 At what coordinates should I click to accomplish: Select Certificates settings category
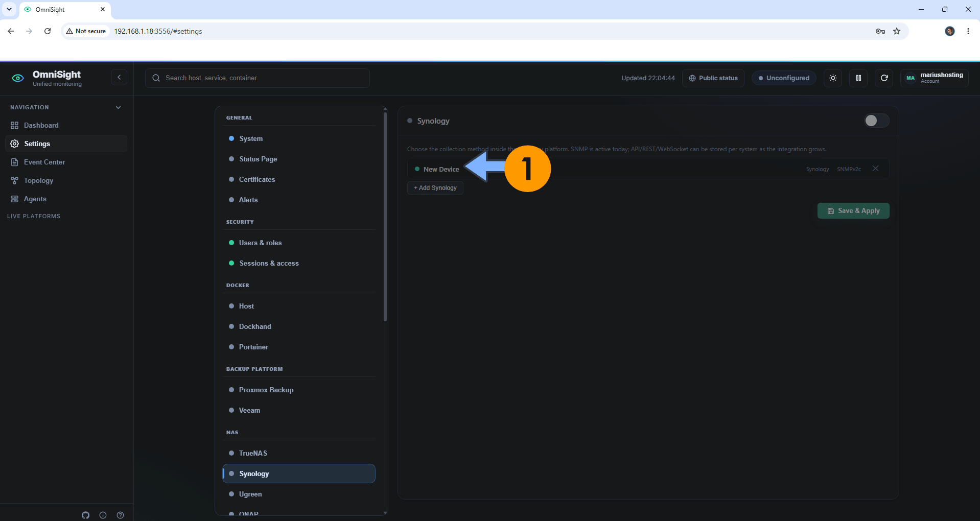[x=299, y=179]
